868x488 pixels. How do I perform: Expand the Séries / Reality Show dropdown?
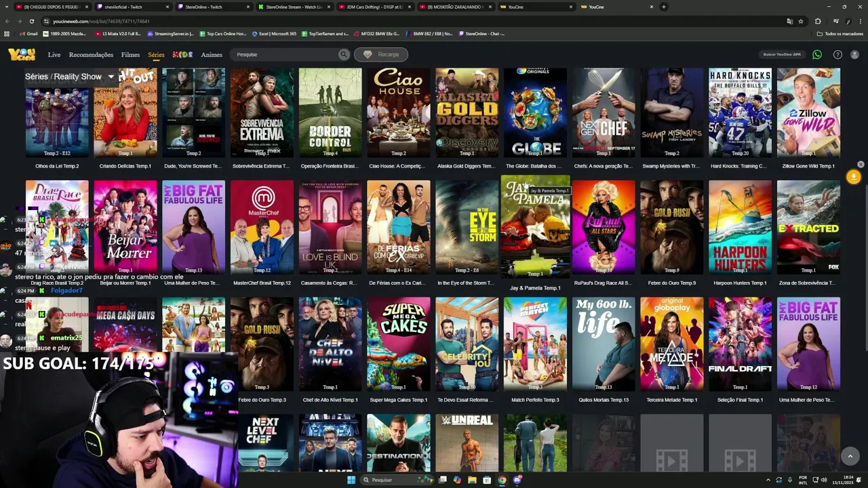[111, 77]
